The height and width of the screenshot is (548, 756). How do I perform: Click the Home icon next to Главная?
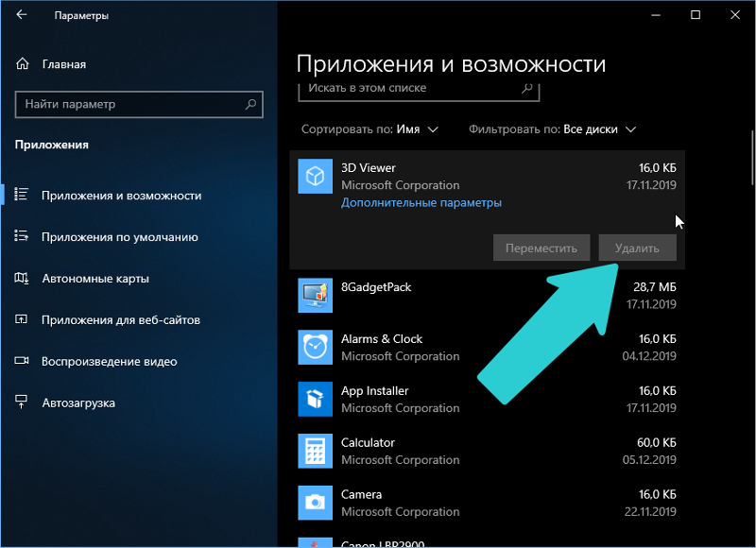(x=22, y=63)
